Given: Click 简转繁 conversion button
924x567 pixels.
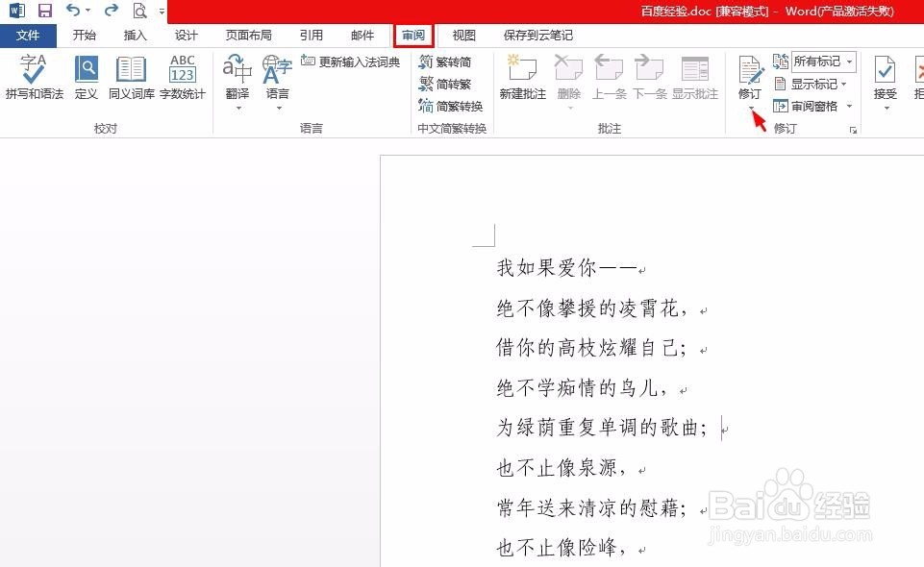Looking at the screenshot, I should tap(445, 85).
